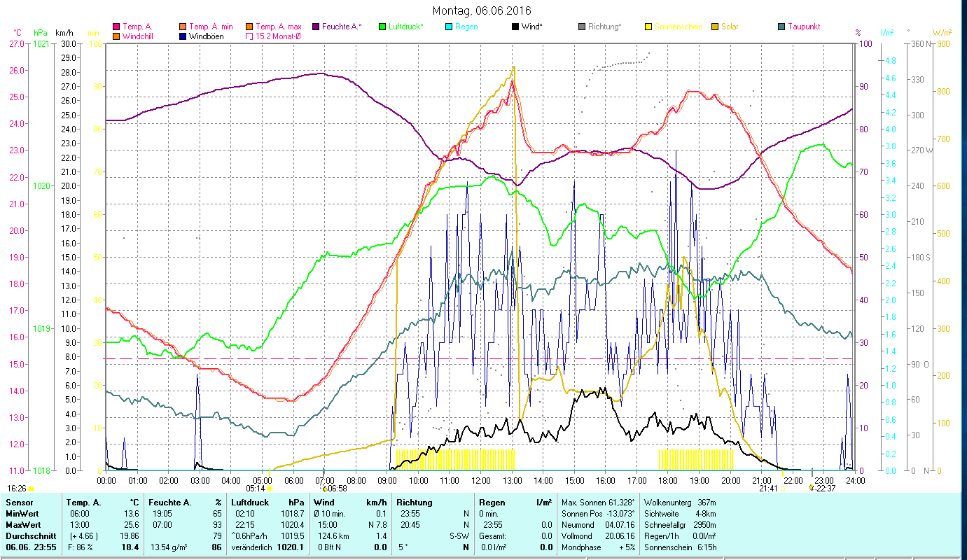Click the sunset sun icon beside 21:41
The height and width of the screenshot is (560, 967).
784,489
